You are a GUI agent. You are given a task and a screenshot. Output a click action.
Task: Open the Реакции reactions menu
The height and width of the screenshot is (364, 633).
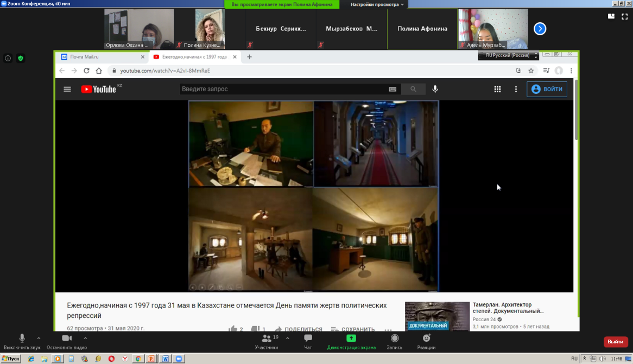coord(426,341)
